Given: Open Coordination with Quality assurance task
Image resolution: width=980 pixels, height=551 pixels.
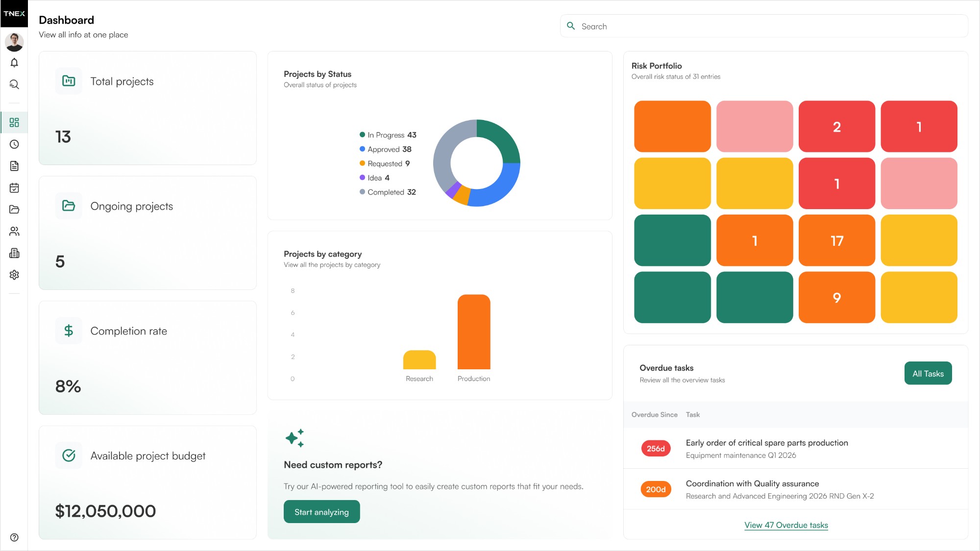Looking at the screenshot, I should coord(796,489).
